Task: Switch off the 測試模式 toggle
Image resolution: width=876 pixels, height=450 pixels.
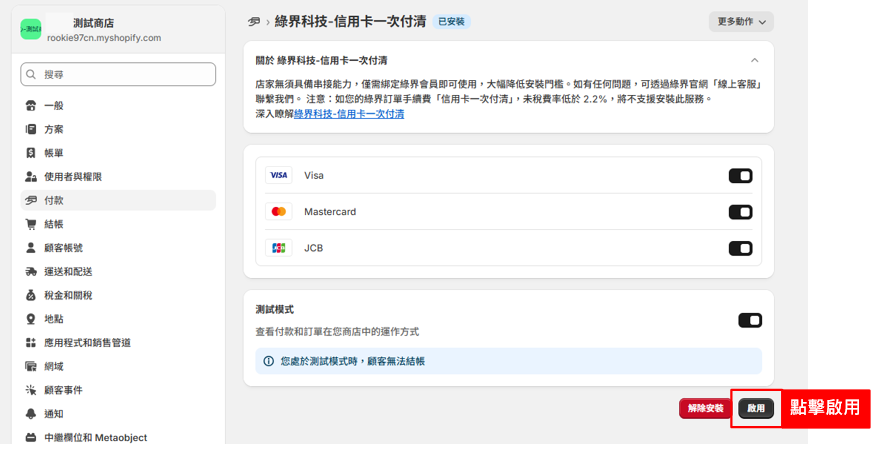Action: click(750, 321)
